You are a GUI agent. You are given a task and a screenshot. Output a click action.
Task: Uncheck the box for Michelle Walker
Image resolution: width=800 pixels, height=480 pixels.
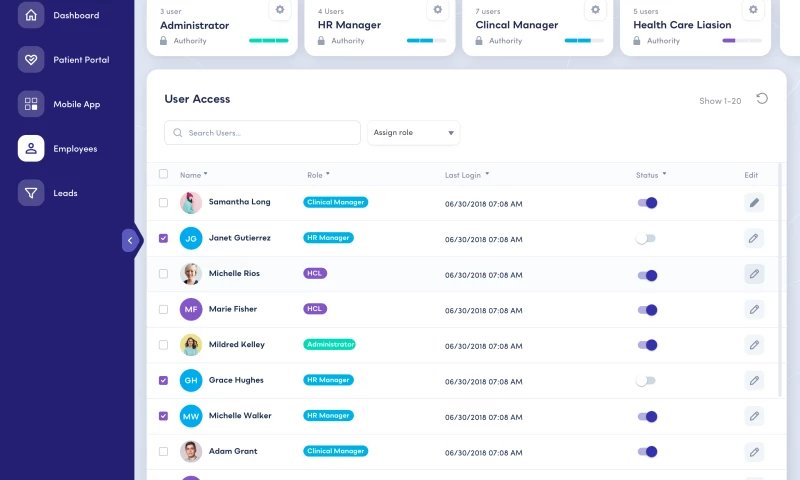(163, 416)
